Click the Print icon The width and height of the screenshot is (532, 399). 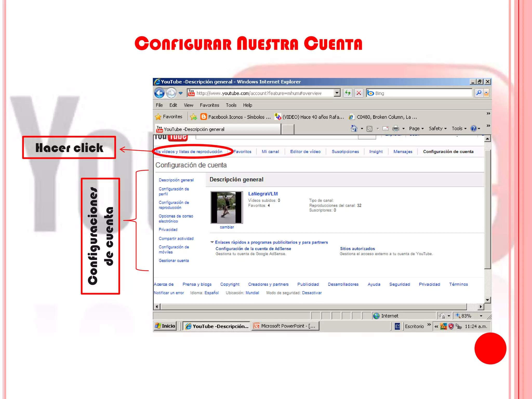pos(396,128)
